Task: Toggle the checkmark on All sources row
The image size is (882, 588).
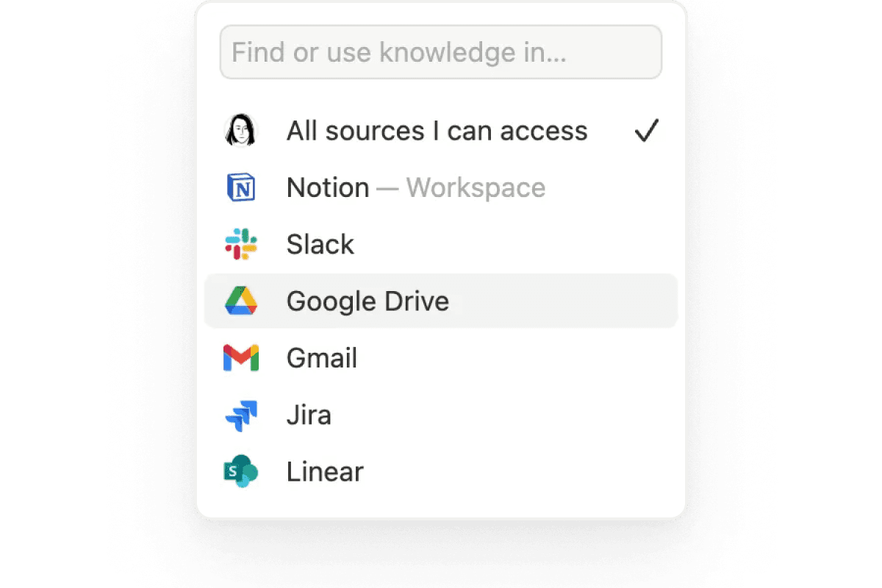Action: pos(646,132)
